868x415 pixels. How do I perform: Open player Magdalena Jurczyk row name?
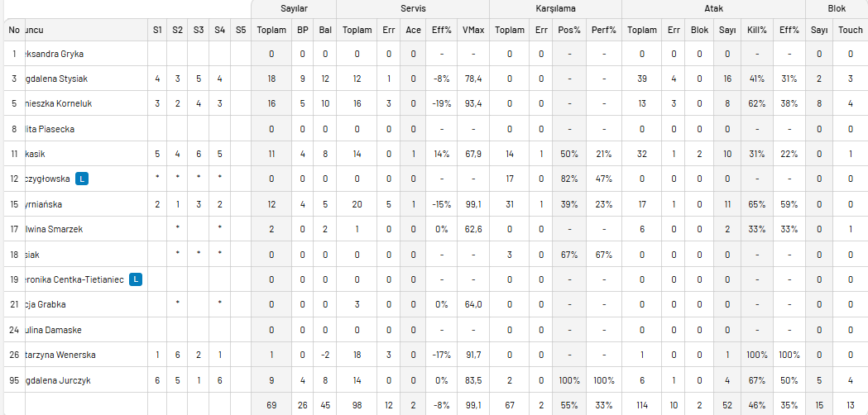point(56,380)
